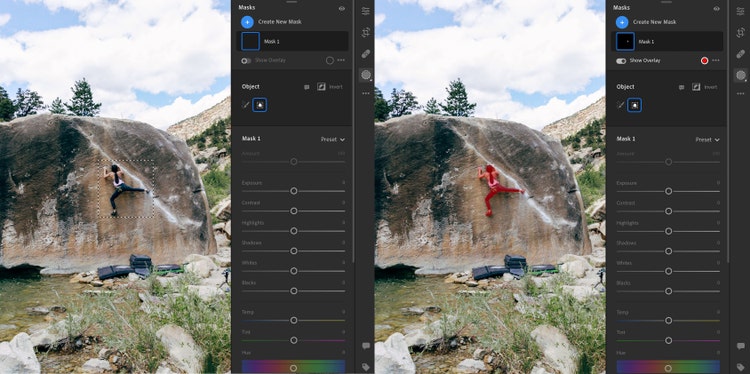This screenshot has width=750, height=374.
Task: Open keyword tag icon at the bottom, overlay-off side
Action: point(366,367)
